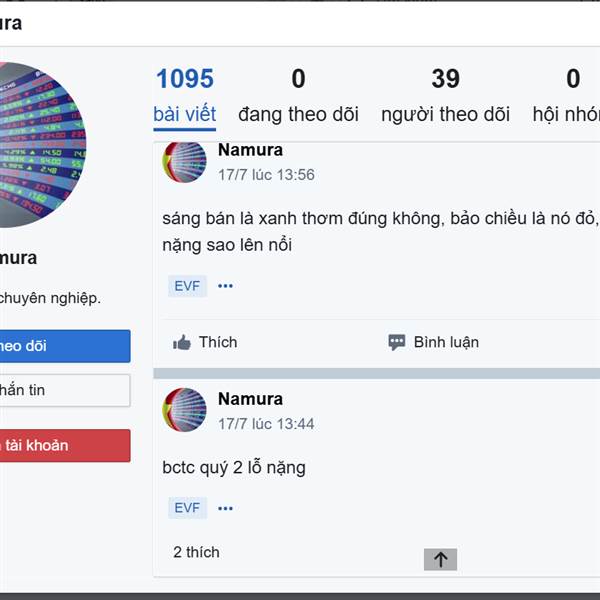Viewport: 600px width, 600px height.
Task: Select the 1095 bài viết tab
Action: click(185, 95)
